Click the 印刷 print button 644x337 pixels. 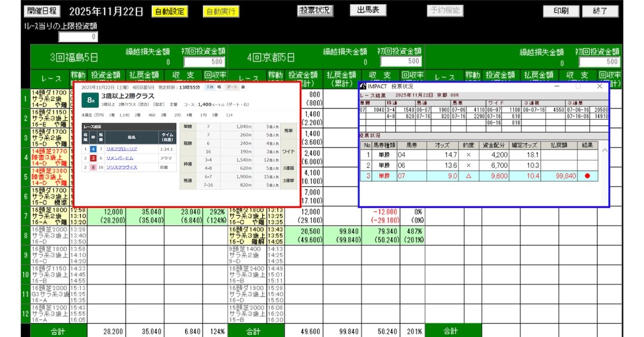tap(561, 11)
